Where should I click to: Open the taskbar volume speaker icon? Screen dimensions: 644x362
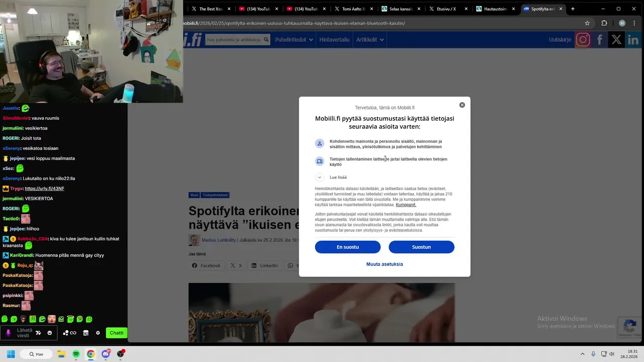click(x=612, y=354)
